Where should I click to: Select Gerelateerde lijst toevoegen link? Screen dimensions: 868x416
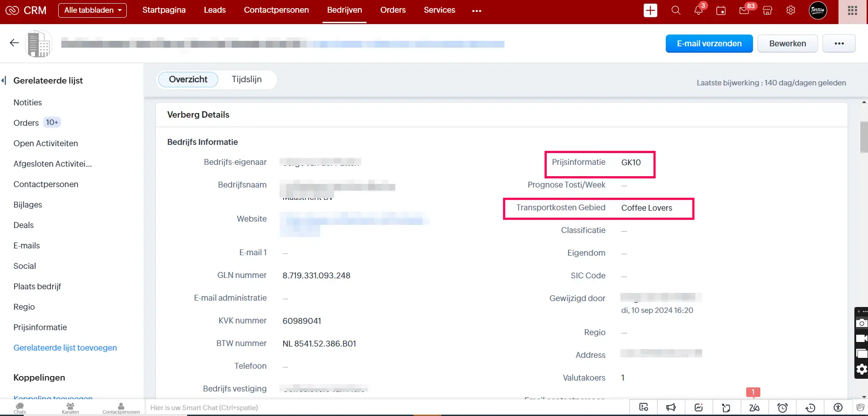coord(65,347)
